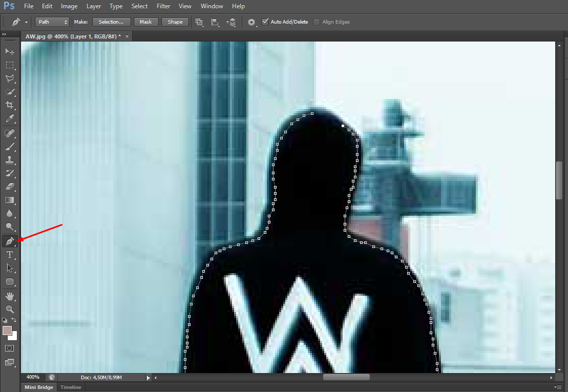Screen dimensions: 568x392
Task: Open the Select menu
Action: [x=139, y=6]
